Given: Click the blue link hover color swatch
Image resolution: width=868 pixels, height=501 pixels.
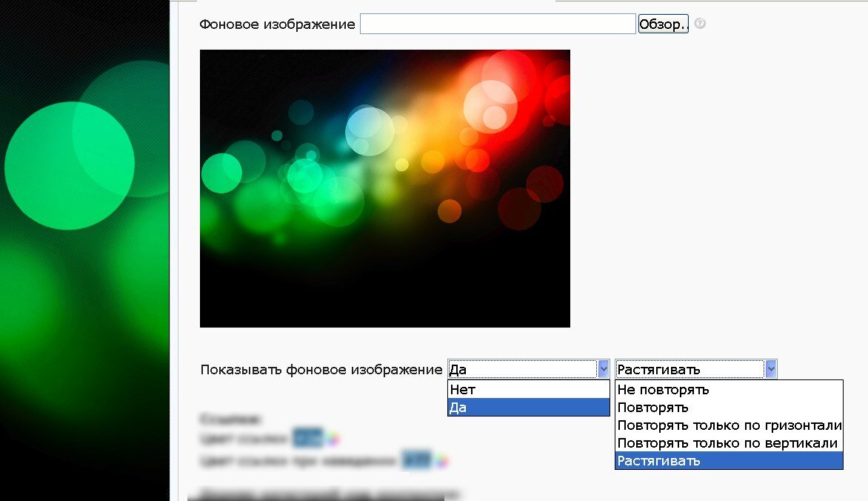Looking at the screenshot, I should 416,462.
